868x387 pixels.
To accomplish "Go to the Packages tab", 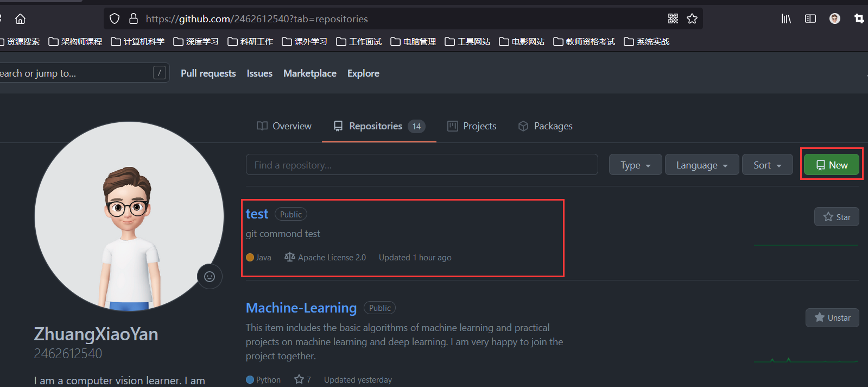I will click(545, 126).
